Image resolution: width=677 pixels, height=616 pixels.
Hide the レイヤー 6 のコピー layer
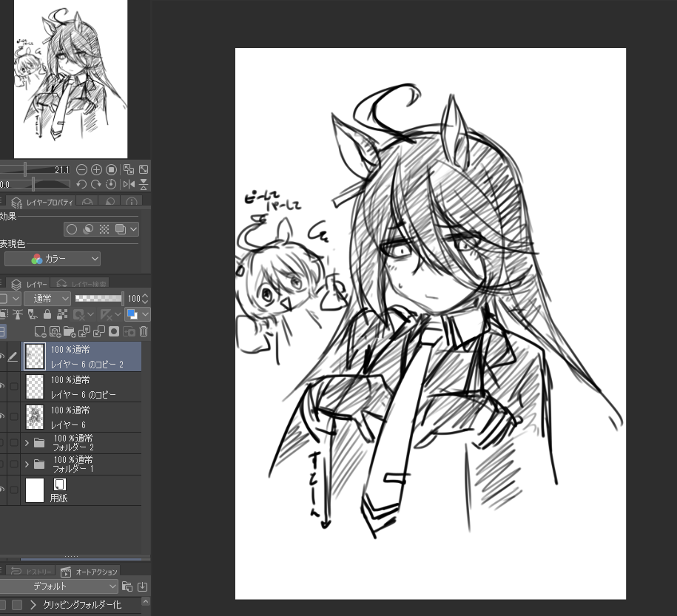click(1, 387)
